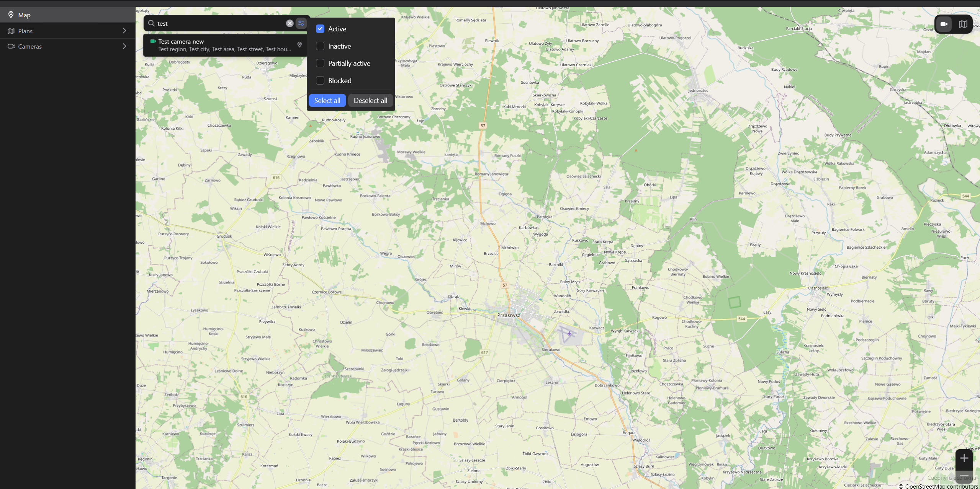
Task: Click the Przasnysz town label on map
Action: (x=509, y=315)
